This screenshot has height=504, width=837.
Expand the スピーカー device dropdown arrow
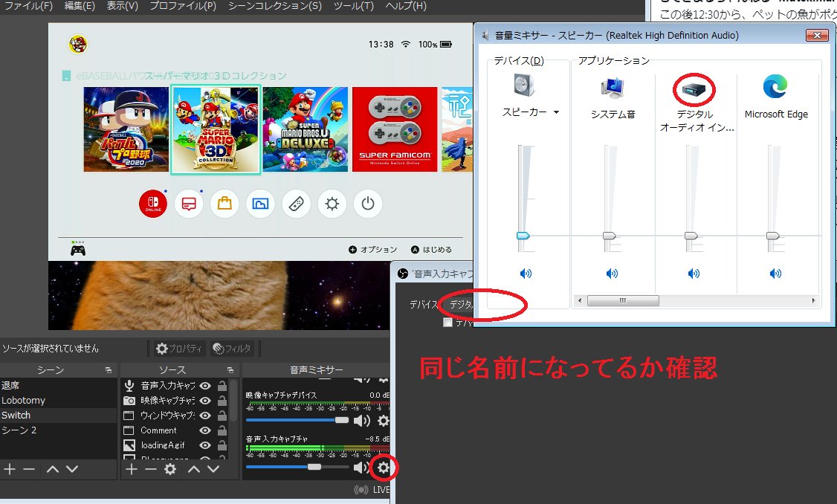(556, 112)
